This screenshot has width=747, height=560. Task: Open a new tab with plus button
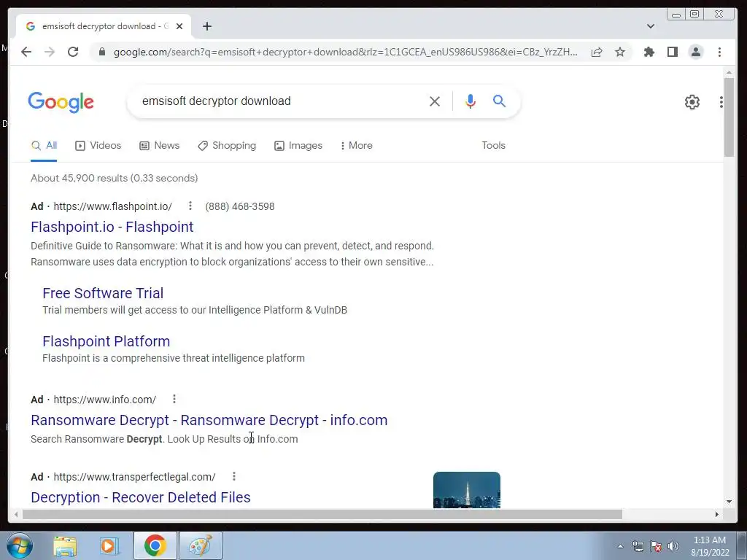pyautogui.click(x=206, y=26)
